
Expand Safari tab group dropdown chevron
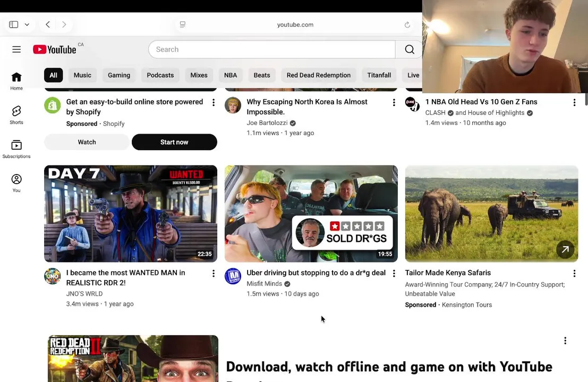tap(27, 25)
